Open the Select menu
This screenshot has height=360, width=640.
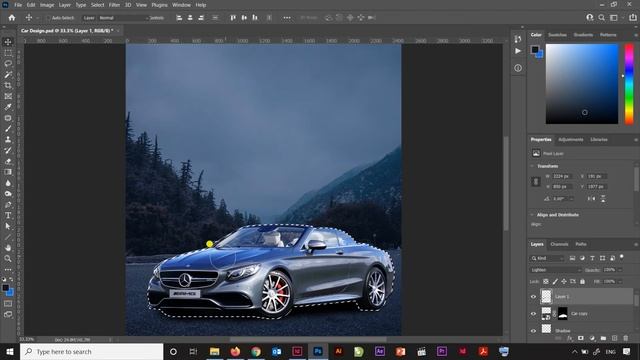tap(98, 5)
